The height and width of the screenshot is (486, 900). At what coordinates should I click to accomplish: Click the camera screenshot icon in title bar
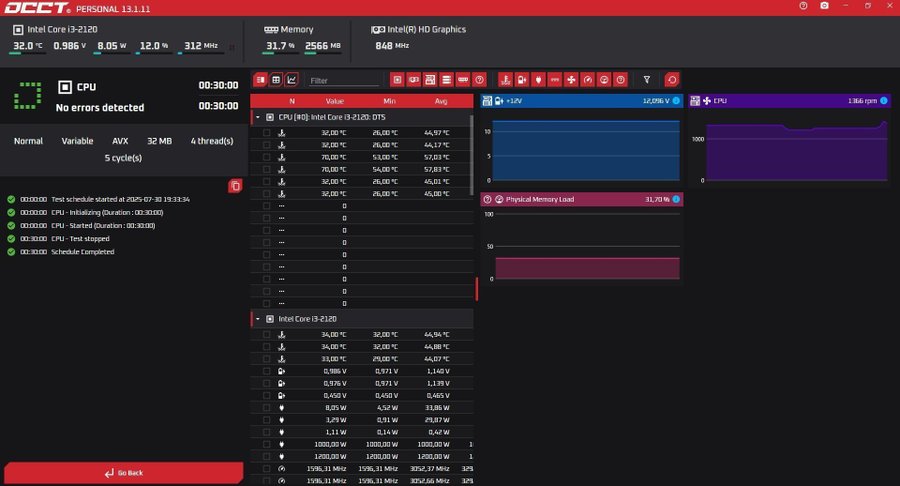[824, 6]
